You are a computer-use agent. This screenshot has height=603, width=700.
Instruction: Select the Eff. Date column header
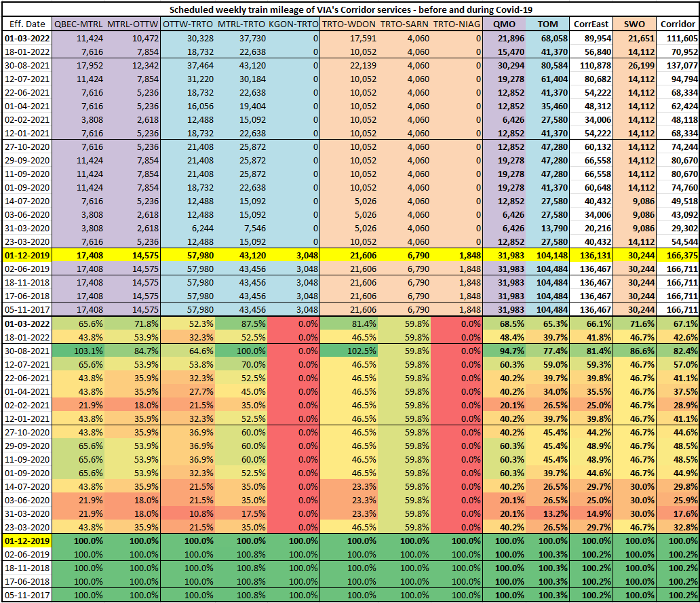[x=26, y=24]
